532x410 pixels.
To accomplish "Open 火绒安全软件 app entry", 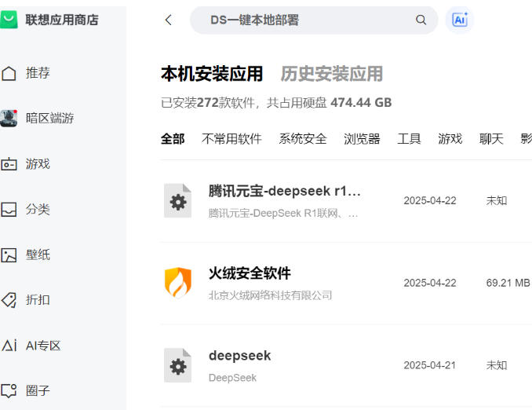I will click(250, 274).
